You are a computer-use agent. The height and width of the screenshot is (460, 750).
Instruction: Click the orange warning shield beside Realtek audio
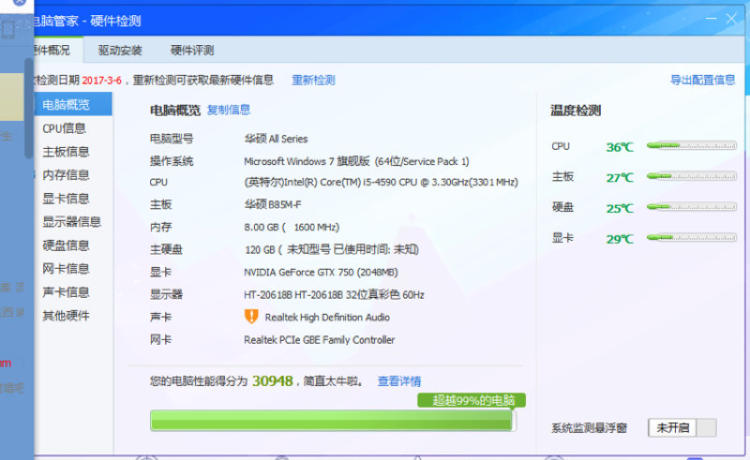point(251,317)
